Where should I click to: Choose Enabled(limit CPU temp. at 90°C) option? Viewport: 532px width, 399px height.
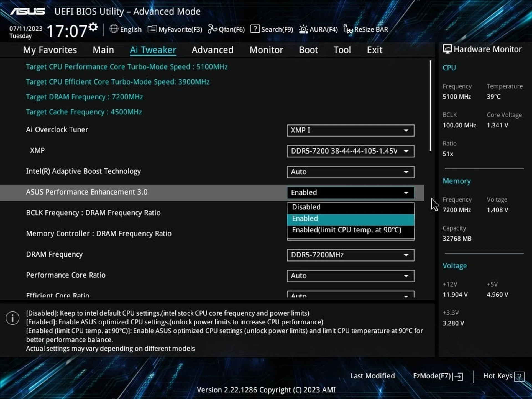[351, 230]
